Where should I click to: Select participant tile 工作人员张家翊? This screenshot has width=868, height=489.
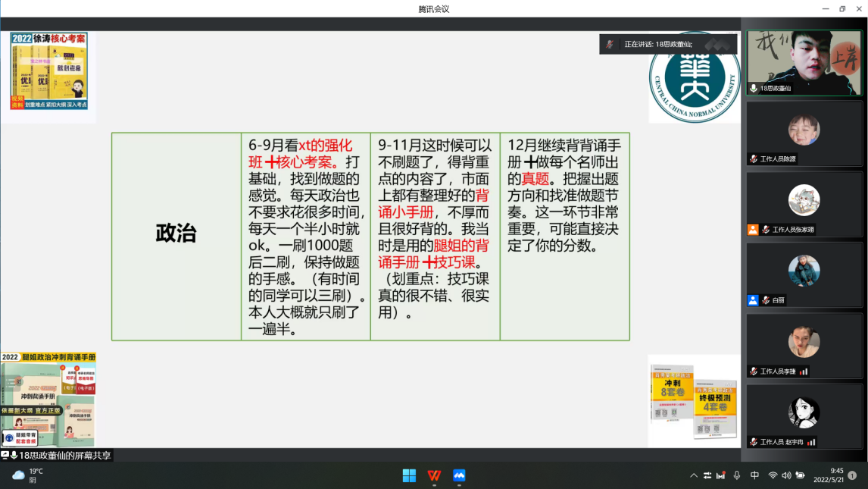point(804,203)
